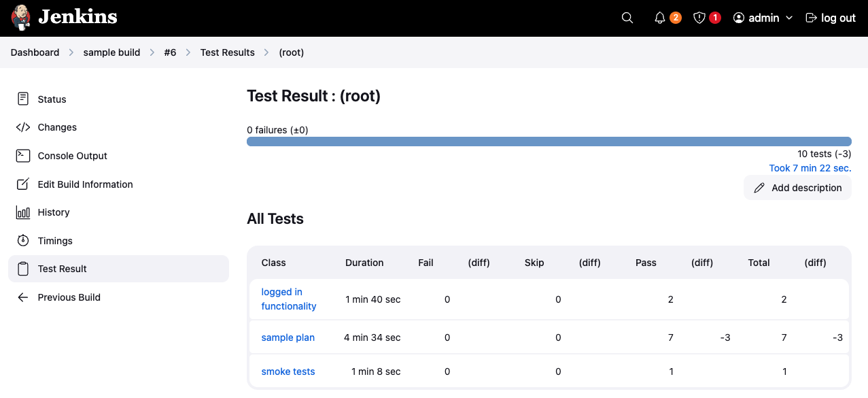The image size is (868, 398).
Task: Navigate back using the Previous Build arrow
Action: 22,297
